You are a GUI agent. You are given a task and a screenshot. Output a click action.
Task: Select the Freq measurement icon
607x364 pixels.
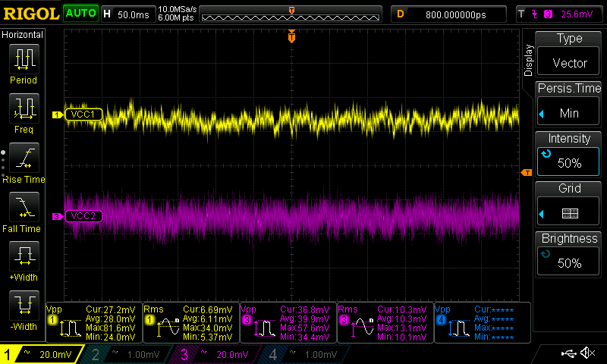coord(24,108)
